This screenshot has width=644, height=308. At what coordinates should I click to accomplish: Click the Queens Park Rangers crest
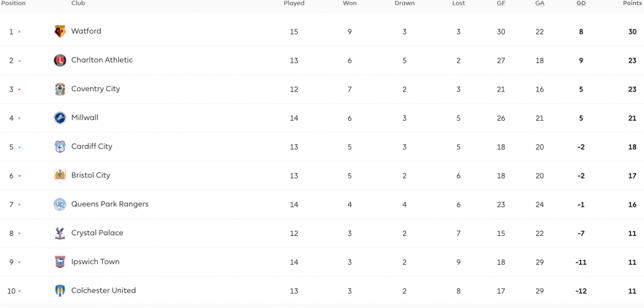(x=60, y=204)
